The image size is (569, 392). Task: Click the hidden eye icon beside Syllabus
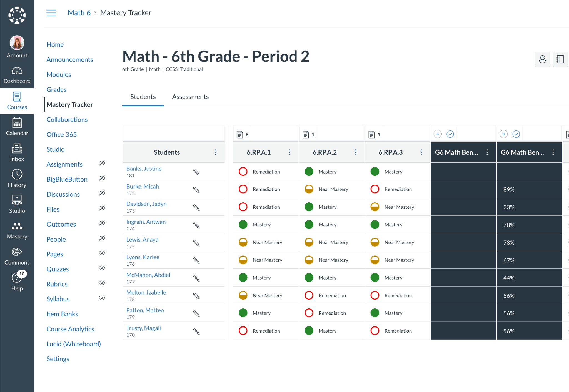pyautogui.click(x=102, y=298)
